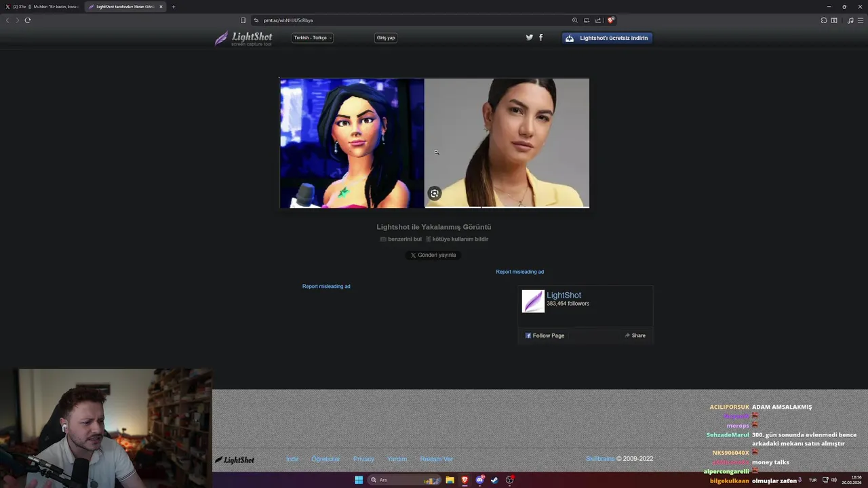868x488 pixels.
Task: Click the LightShot avatar in Facebook widget
Action: point(533,301)
